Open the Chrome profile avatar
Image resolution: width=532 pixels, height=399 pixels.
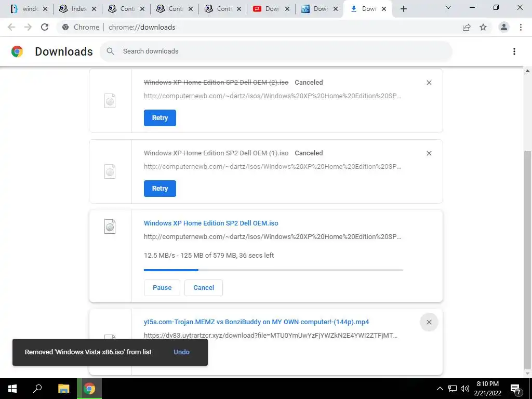pyautogui.click(x=504, y=27)
